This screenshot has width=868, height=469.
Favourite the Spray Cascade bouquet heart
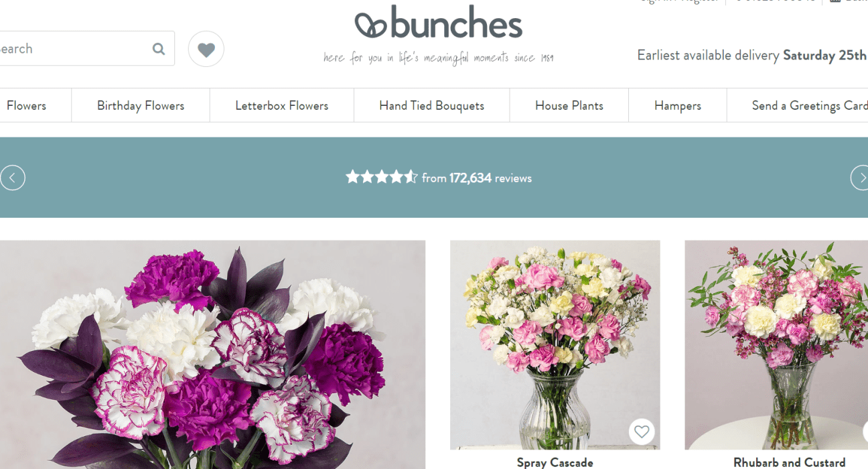point(642,431)
